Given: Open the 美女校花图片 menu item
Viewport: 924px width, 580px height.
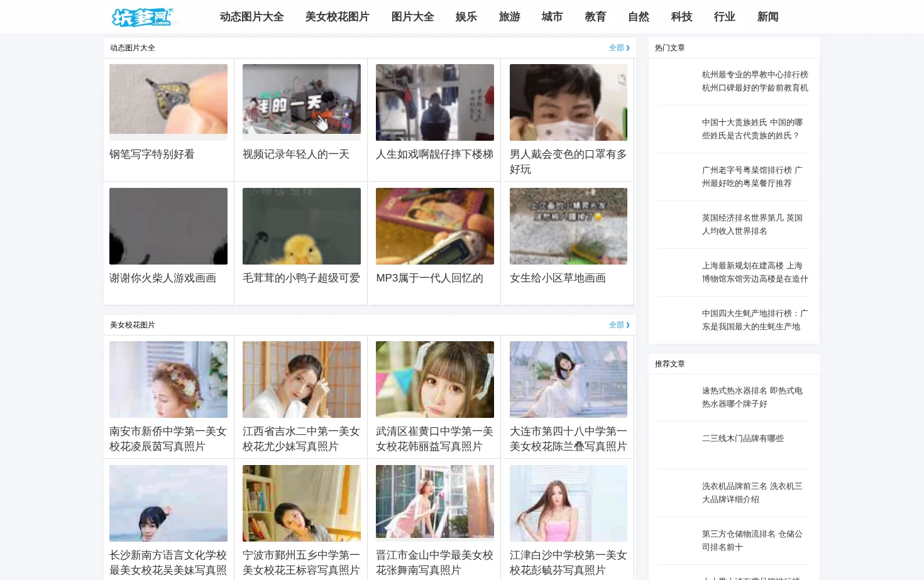Looking at the screenshot, I should [x=338, y=17].
